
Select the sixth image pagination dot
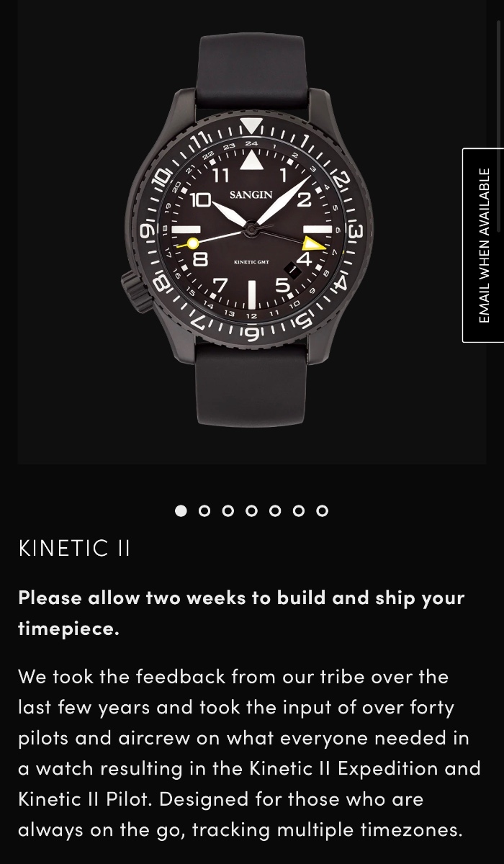[x=299, y=510]
